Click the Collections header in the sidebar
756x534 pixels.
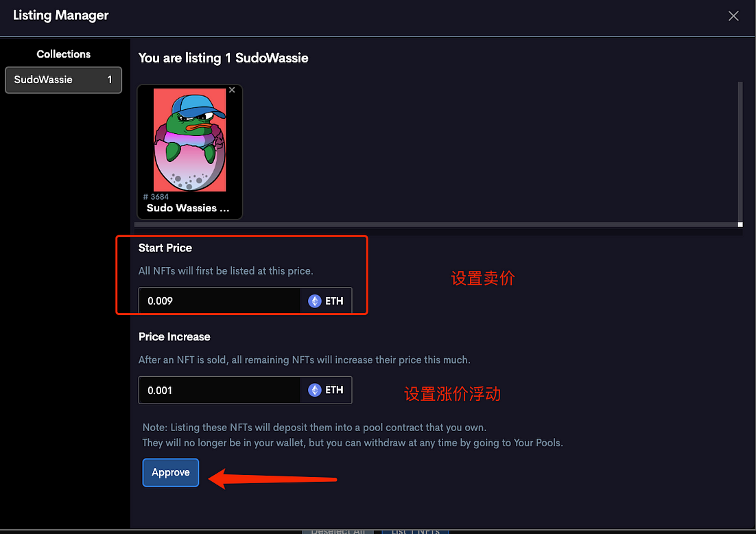[x=64, y=54]
